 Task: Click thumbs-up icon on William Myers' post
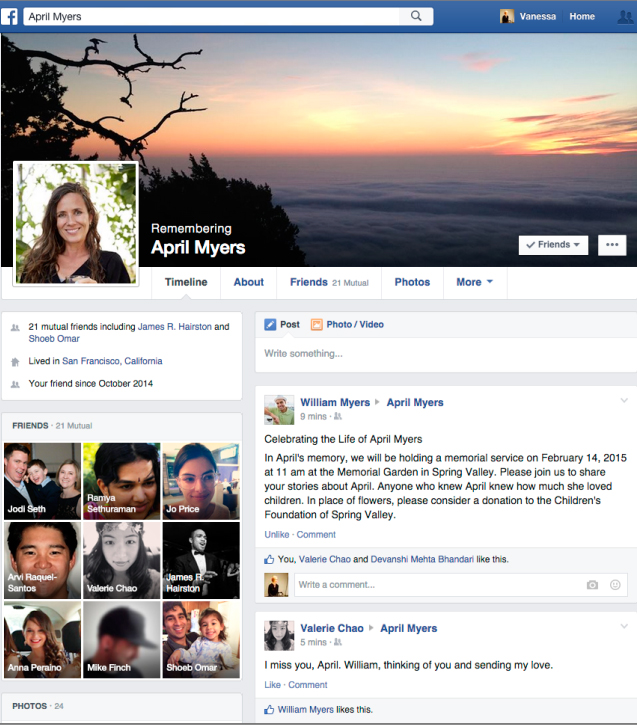pyautogui.click(x=269, y=559)
